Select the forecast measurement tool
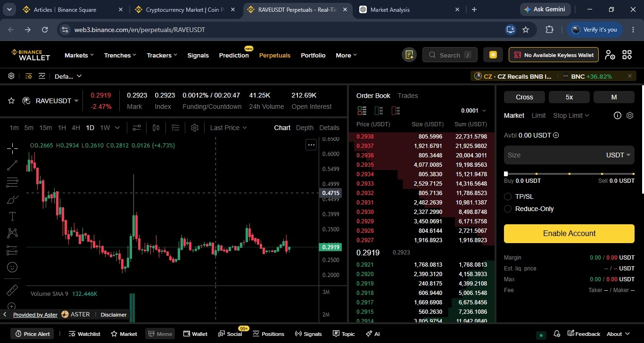 12,250
